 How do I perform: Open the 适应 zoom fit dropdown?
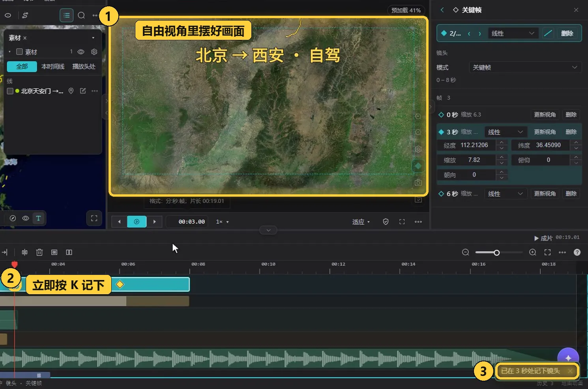pos(361,222)
